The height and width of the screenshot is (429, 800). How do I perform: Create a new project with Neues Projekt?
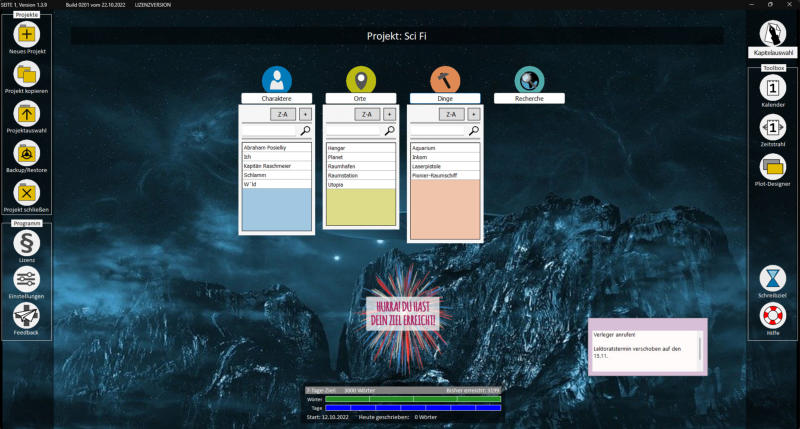tap(27, 35)
